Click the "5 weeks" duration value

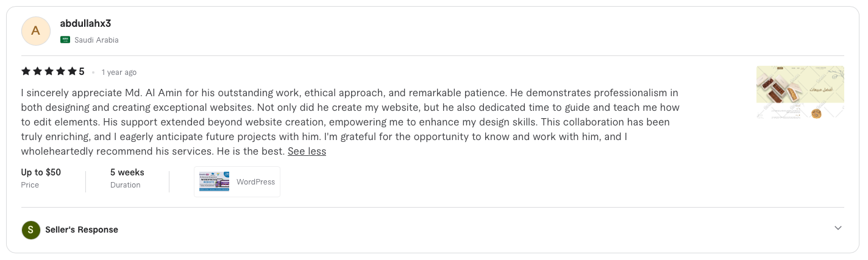pos(127,172)
